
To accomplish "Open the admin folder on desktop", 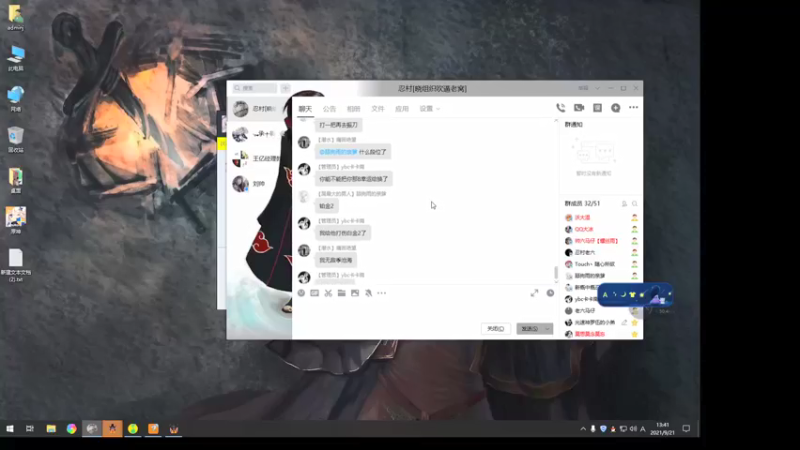I will [15, 17].
